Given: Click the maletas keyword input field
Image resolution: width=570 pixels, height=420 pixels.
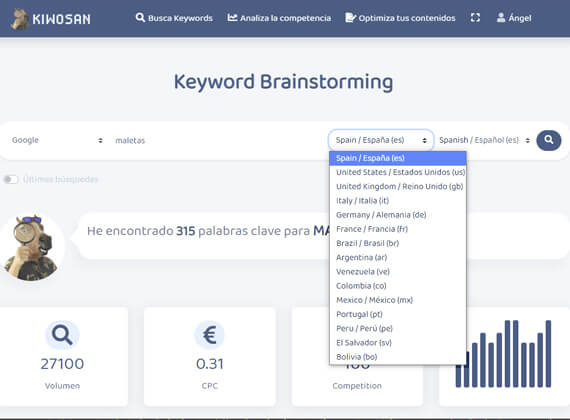Looking at the screenshot, I should pyautogui.click(x=218, y=140).
